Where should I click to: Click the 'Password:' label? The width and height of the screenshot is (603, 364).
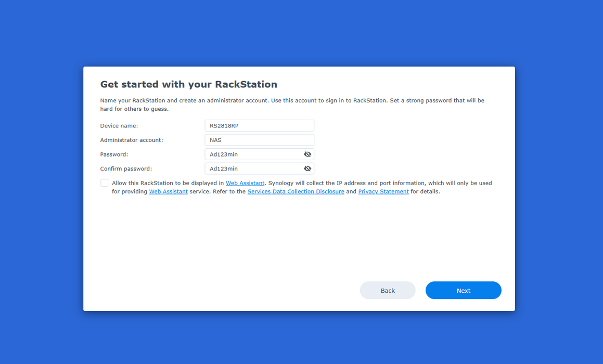click(114, 154)
